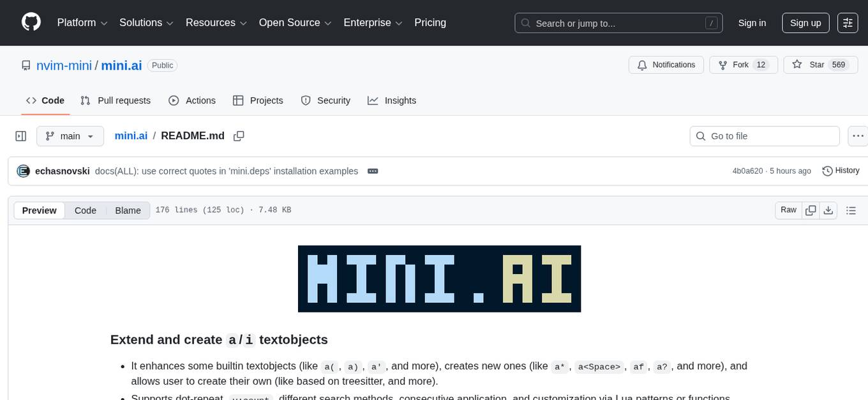Click the Go to file search field

pos(764,135)
